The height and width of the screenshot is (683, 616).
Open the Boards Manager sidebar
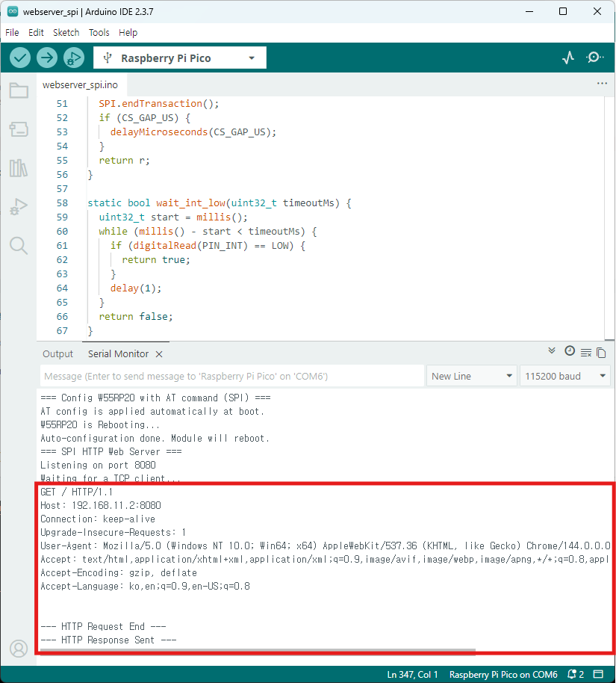19,129
